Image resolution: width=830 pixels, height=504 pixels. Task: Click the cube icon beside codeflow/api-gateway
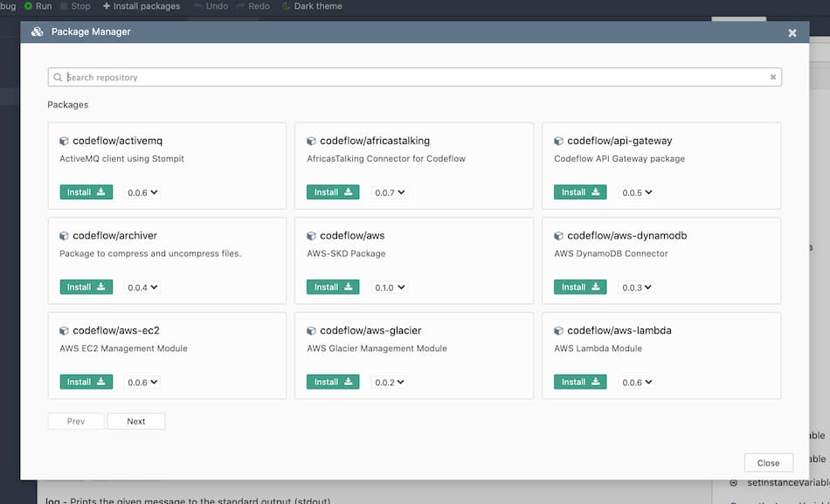(558, 141)
